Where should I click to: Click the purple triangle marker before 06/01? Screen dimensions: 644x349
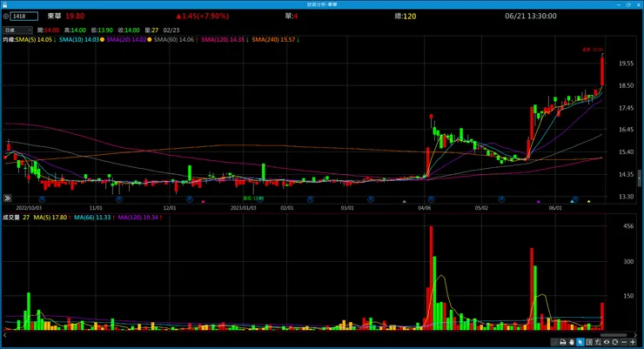coord(539,201)
